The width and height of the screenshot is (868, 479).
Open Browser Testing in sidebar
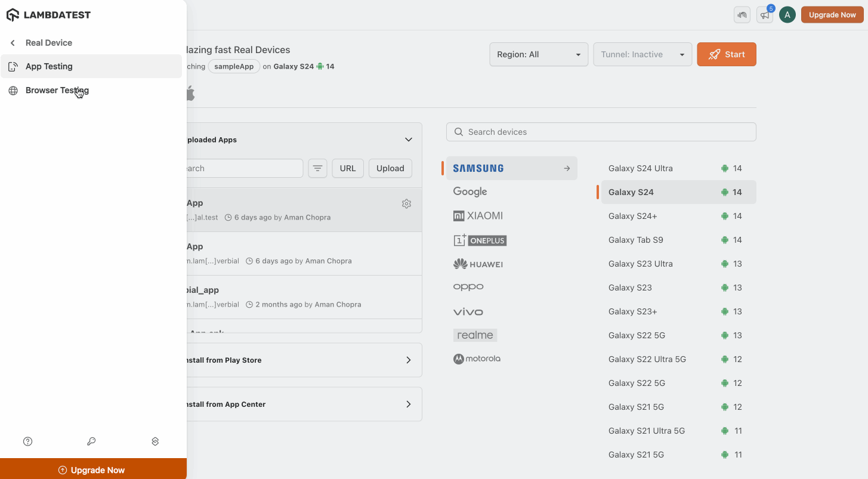click(x=91, y=90)
